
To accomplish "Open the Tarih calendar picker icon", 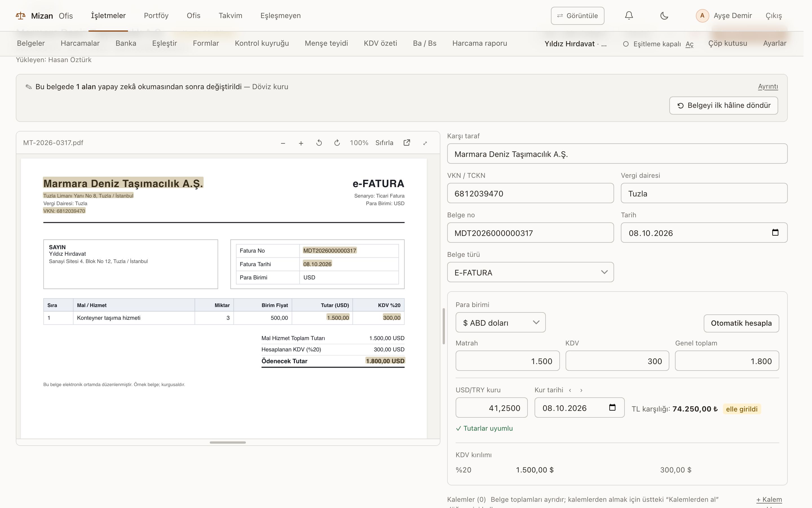I will (x=775, y=233).
